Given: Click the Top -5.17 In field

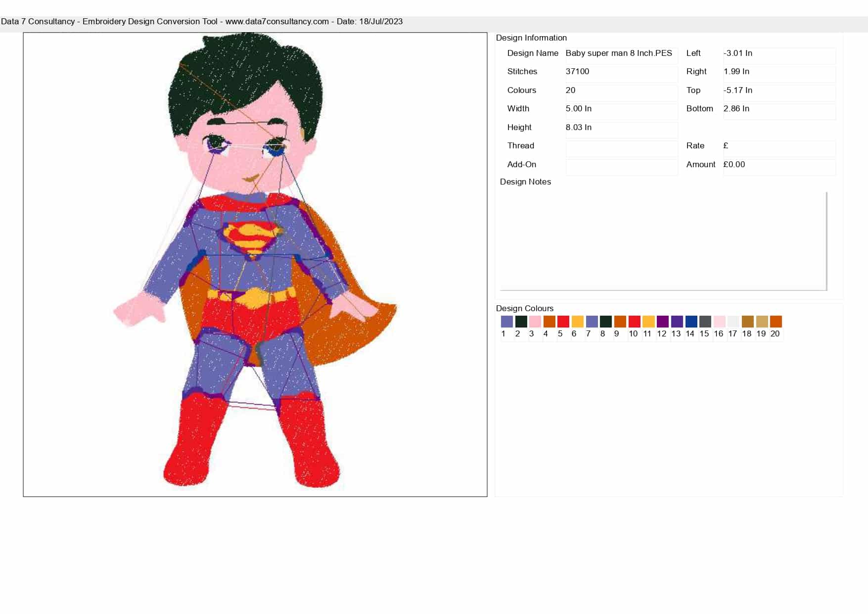Looking at the screenshot, I should (779, 93).
